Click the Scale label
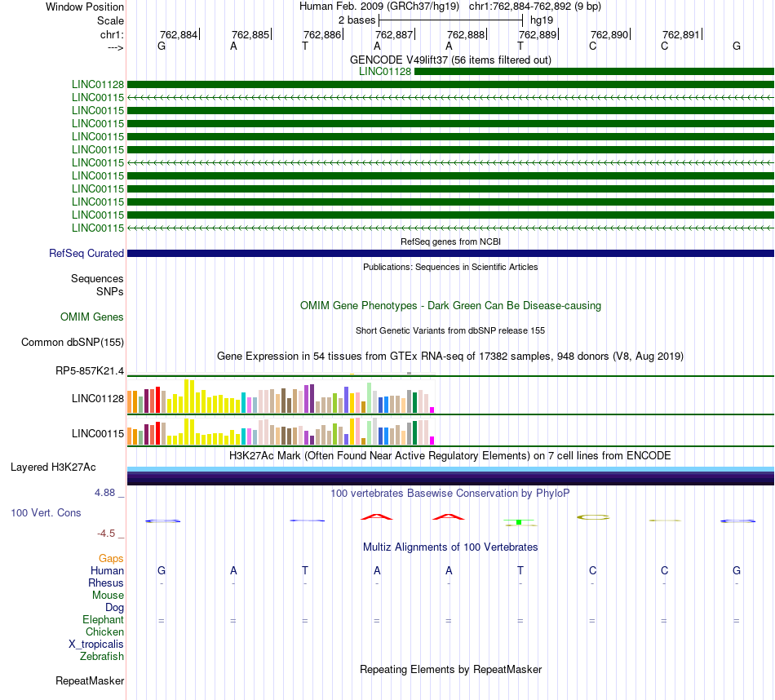The image size is (775, 700). pos(110,20)
